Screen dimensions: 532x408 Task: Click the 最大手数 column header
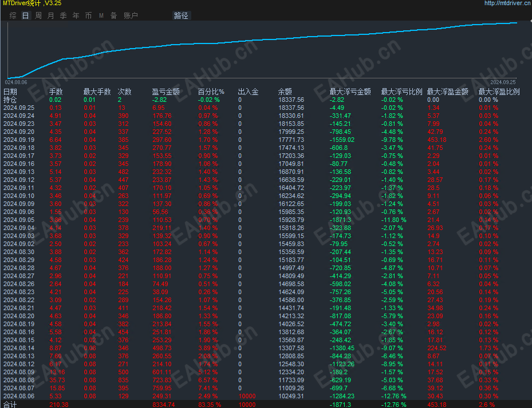click(97, 92)
